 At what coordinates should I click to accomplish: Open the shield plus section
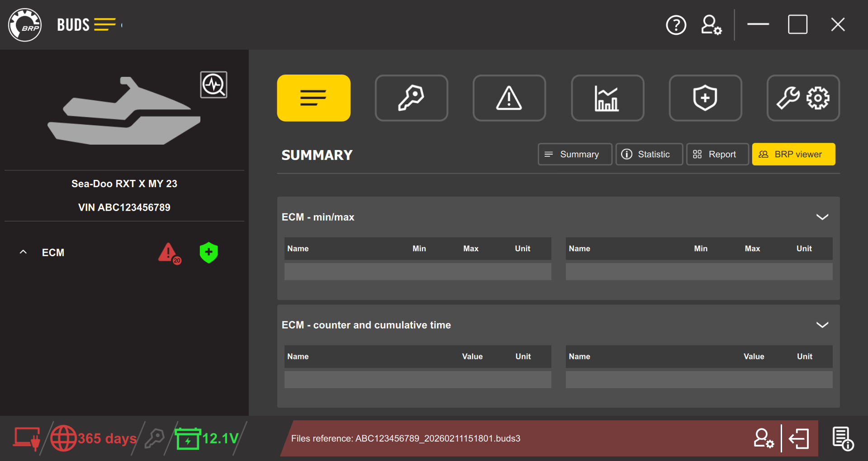(705, 98)
